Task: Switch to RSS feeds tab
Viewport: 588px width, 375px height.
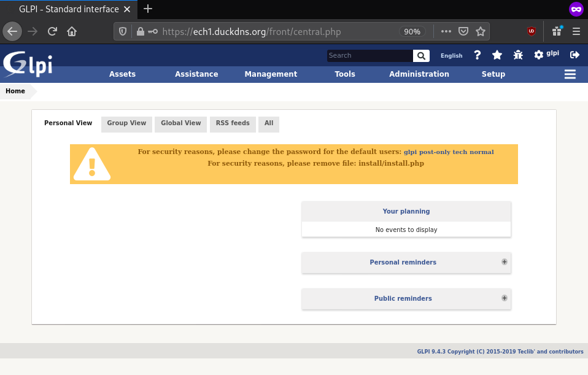Action: coord(233,124)
